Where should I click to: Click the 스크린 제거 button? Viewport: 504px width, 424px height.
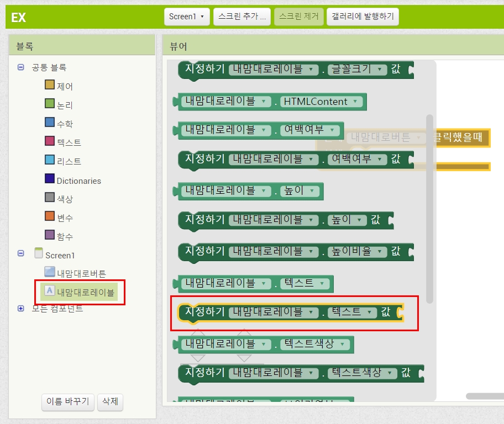coord(298,17)
